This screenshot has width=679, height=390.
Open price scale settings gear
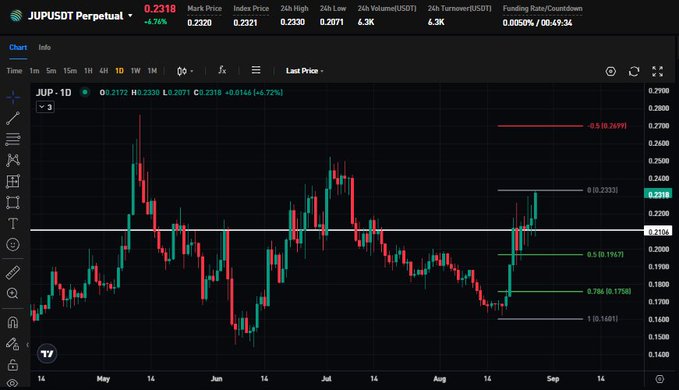click(660, 379)
